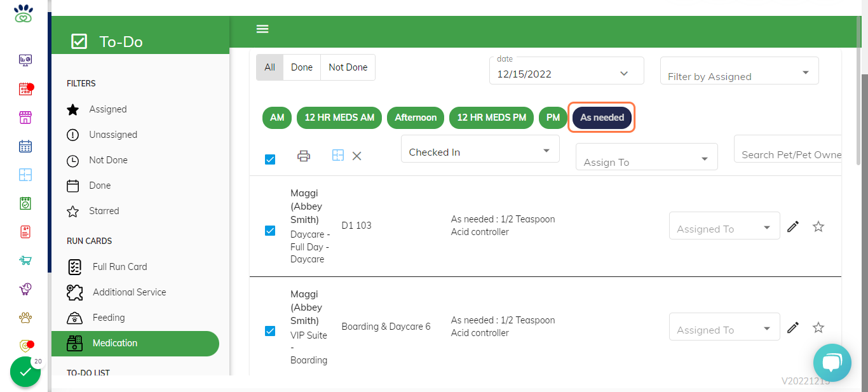Uncheck the Maggi VIP Suite Boarding row checkbox

pos(270,331)
